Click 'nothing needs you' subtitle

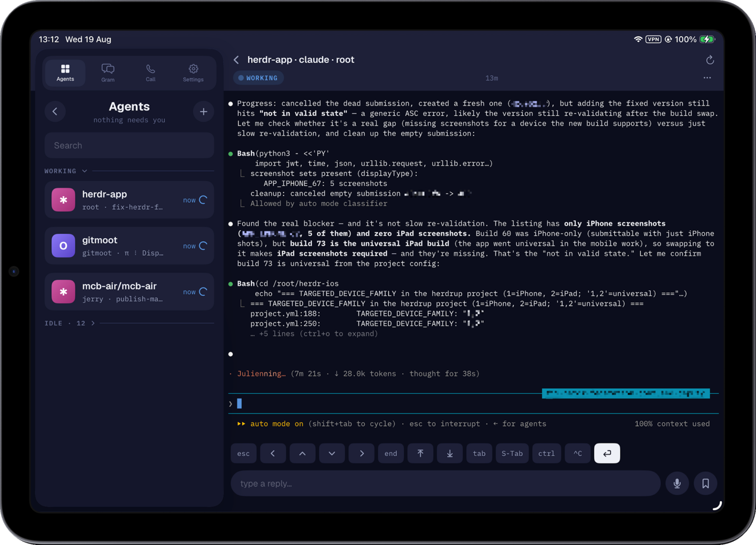[129, 120]
